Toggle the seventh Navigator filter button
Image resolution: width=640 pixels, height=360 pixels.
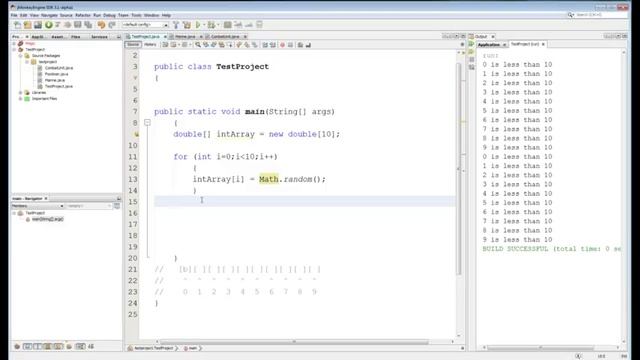coord(80,346)
